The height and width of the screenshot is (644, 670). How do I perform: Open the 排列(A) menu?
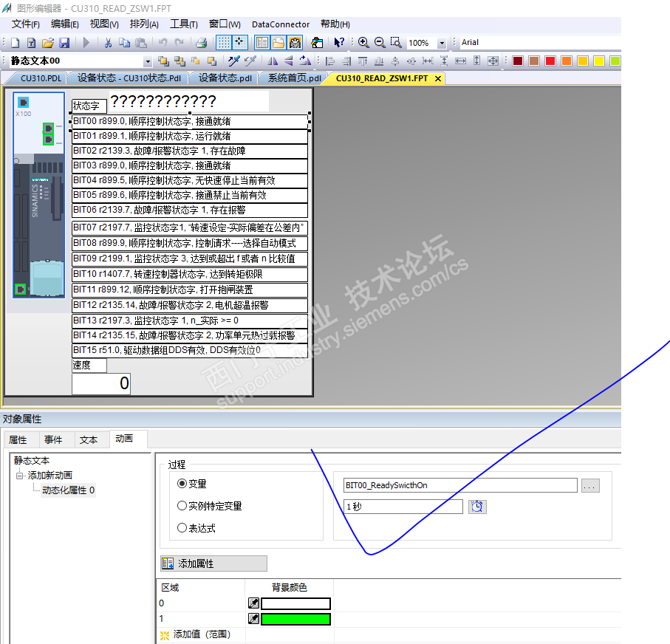click(144, 24)
